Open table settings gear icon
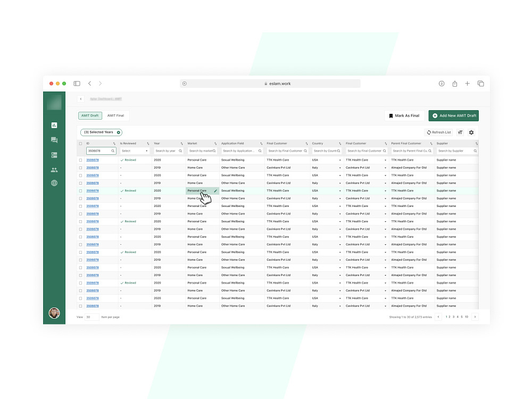 click(x=471, y=132)
